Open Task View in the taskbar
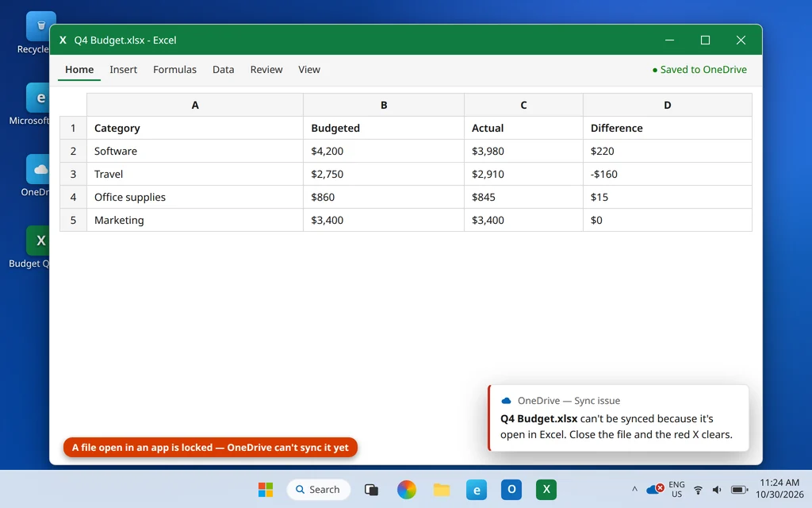This screenshot has width=812, height=508. point(371,489)
